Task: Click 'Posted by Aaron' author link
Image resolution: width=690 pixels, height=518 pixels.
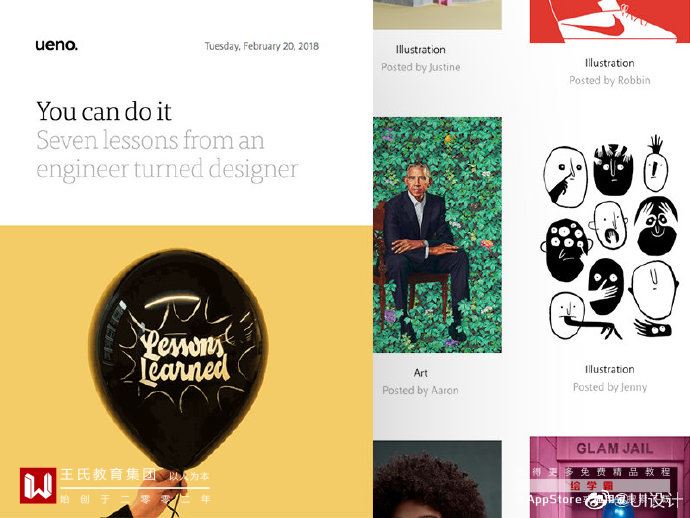Action: click(420, 390)
